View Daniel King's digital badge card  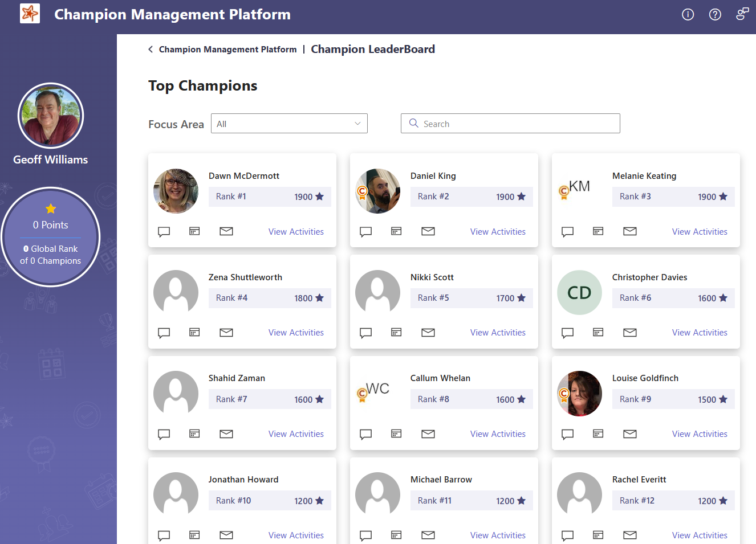point(396,231)
